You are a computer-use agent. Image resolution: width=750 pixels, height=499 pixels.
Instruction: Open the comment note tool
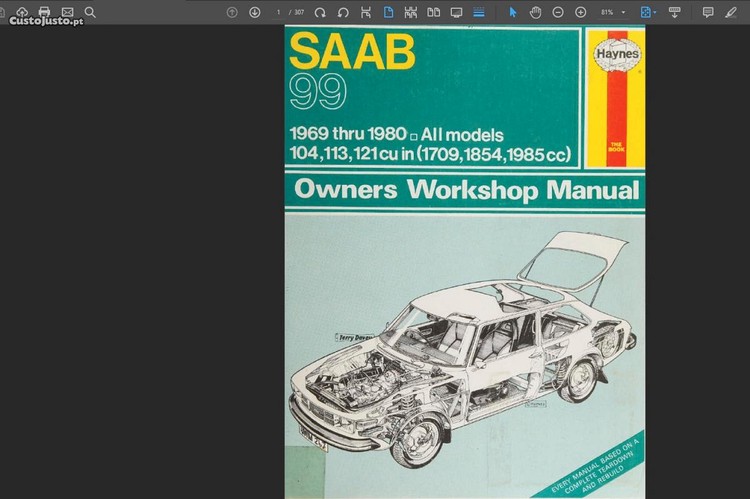pyautogui.click(x=708, y=12)
